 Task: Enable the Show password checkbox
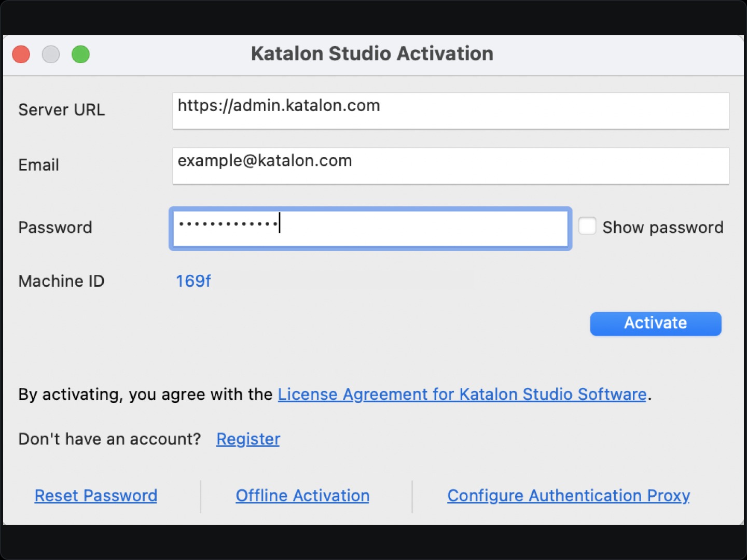click(x=587, y=226)
